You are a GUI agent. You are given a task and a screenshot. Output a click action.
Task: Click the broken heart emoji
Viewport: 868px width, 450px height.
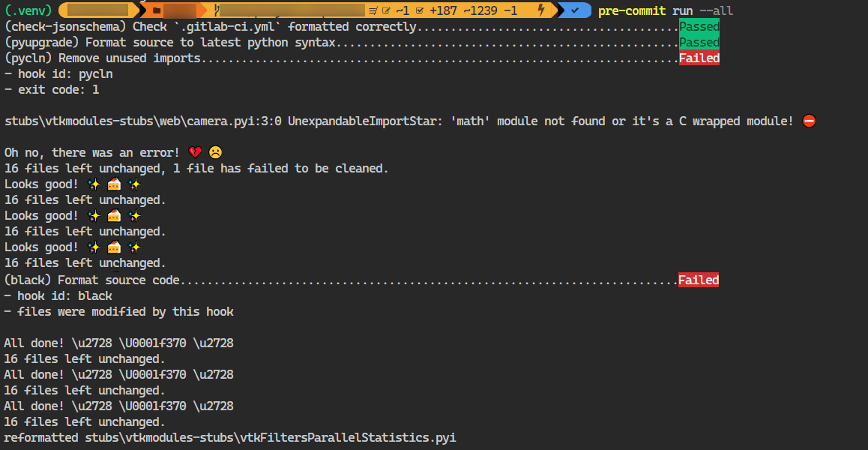point(195,153)
